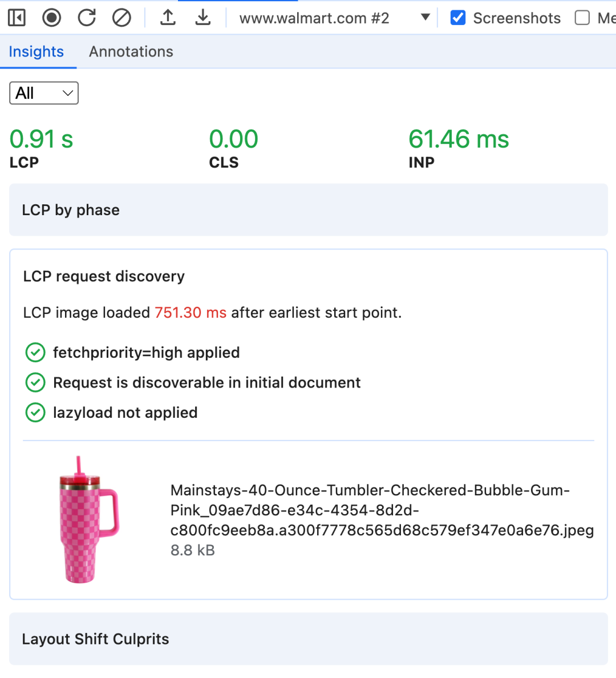Upload a trace profile
The image size is (616, 678).
tap(168, 18)
